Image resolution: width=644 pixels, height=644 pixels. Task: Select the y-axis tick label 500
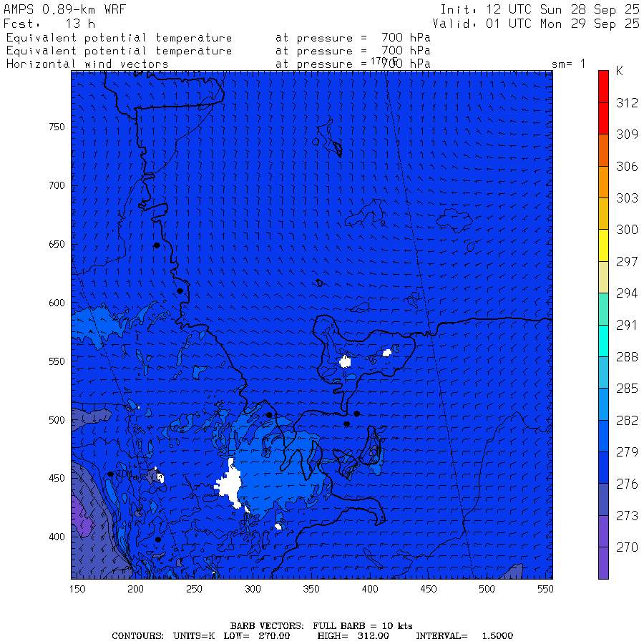coord(57,420)
